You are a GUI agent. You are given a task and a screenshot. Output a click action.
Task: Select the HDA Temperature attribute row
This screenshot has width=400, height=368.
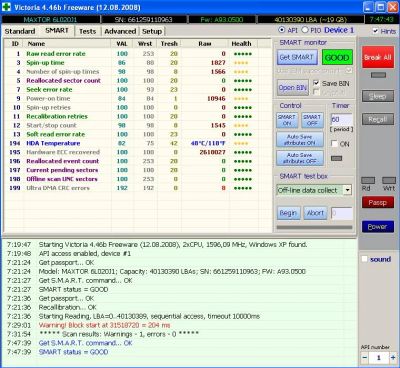pos(137,143)
